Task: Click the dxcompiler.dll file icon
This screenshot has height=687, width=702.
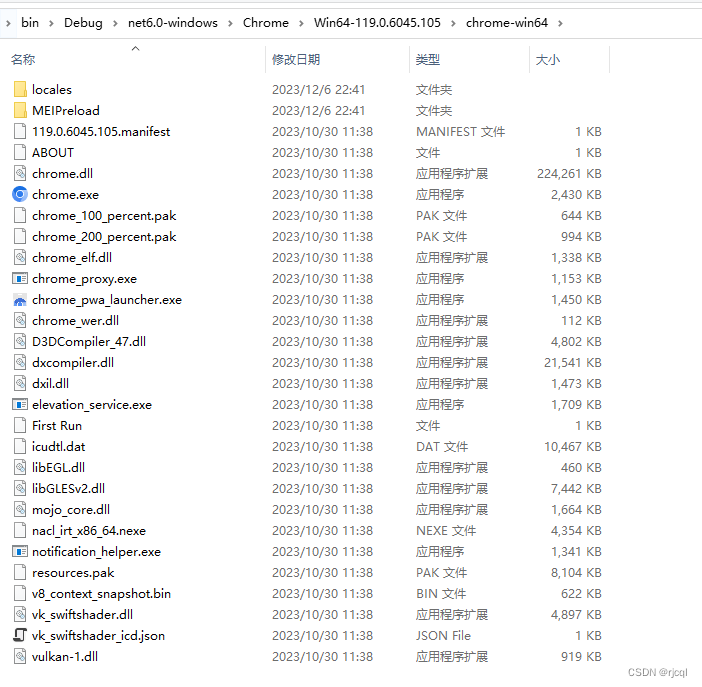Action: coord(20,362)
